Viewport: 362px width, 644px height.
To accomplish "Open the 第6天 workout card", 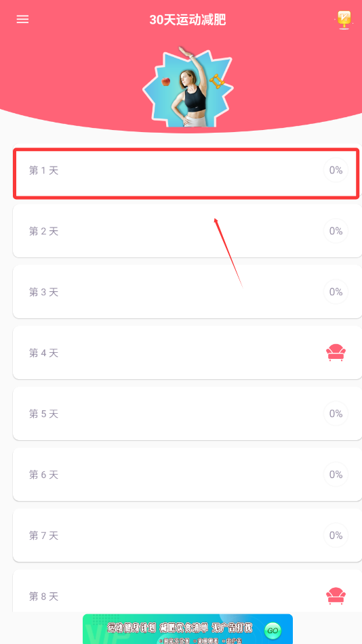I will 188,475.
